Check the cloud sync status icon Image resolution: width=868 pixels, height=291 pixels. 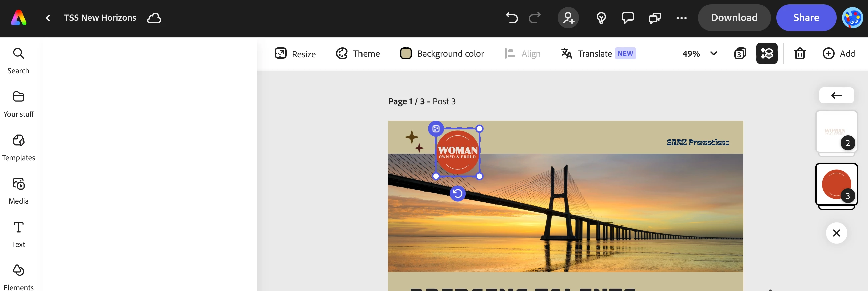point(154,18)
